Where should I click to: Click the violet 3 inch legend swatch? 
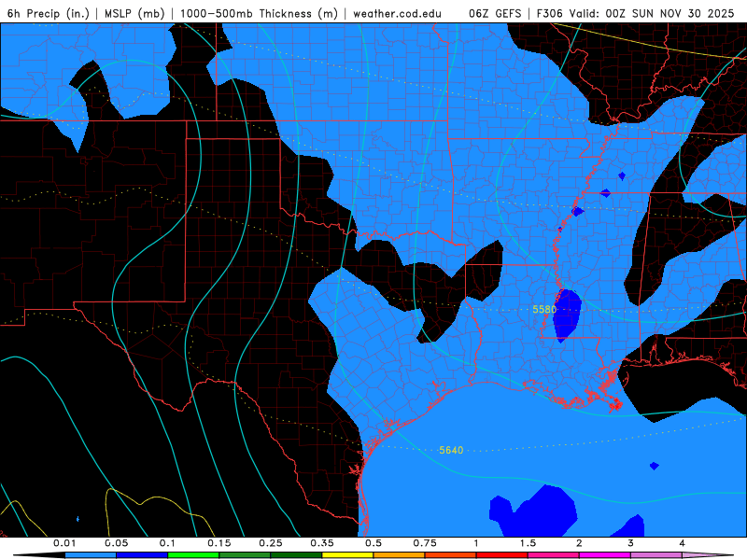(x=656, y=555)
